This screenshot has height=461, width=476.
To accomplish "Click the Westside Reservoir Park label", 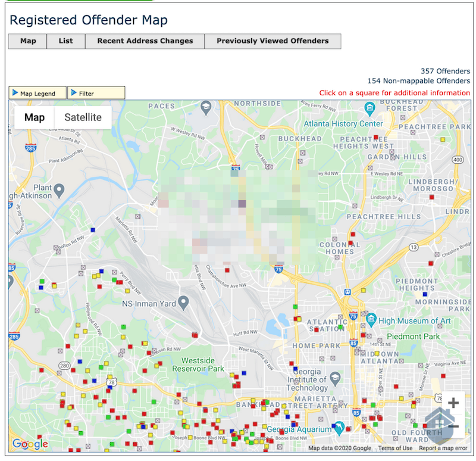I will click(198, 365).
